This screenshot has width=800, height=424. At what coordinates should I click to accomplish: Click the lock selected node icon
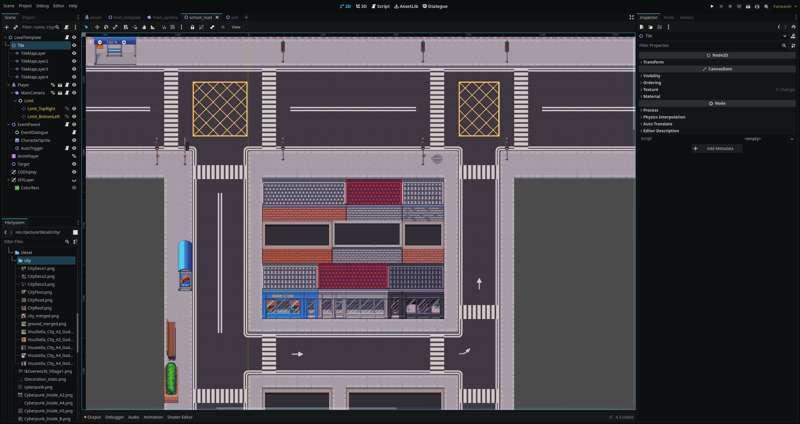point(192,27)
